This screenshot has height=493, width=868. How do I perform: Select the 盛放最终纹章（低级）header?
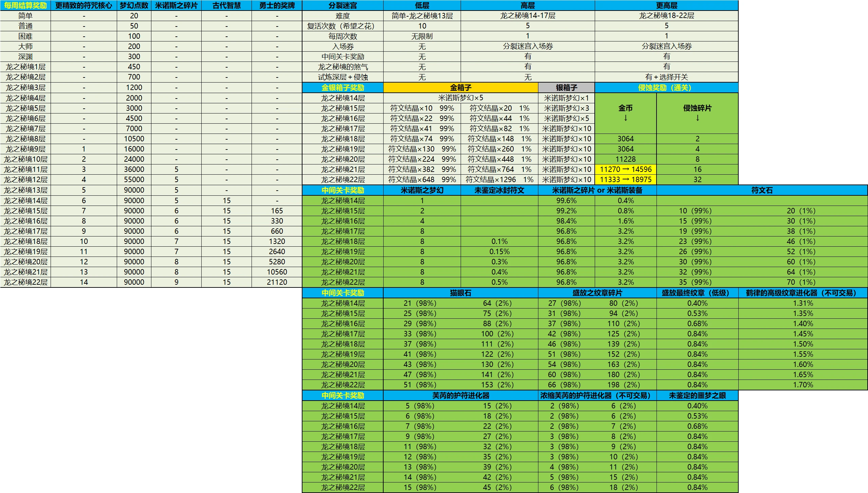697,293
